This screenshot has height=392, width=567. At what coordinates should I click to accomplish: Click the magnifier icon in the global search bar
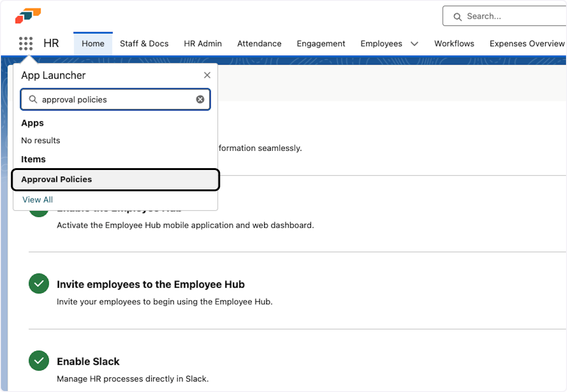point(457,16)
